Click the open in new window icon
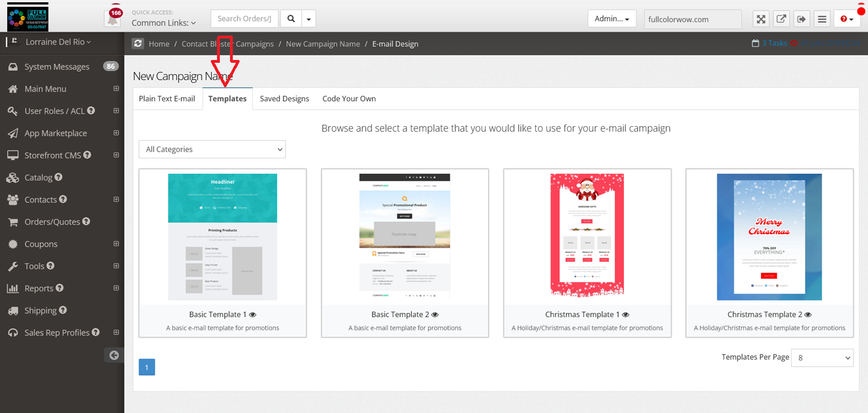Screen dimensions: 868x413 click(781, 19)
